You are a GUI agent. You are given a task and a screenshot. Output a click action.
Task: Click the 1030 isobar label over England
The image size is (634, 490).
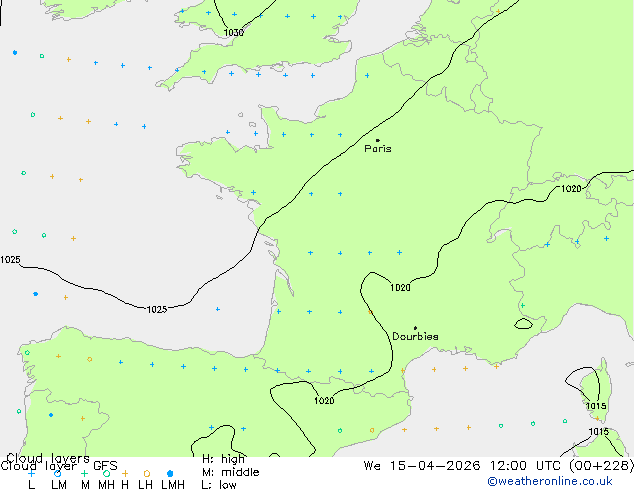point(234,32)
